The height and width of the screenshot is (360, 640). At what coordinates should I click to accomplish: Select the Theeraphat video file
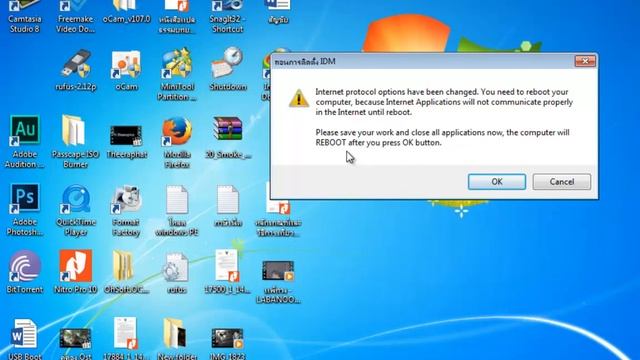coord(126,141)
